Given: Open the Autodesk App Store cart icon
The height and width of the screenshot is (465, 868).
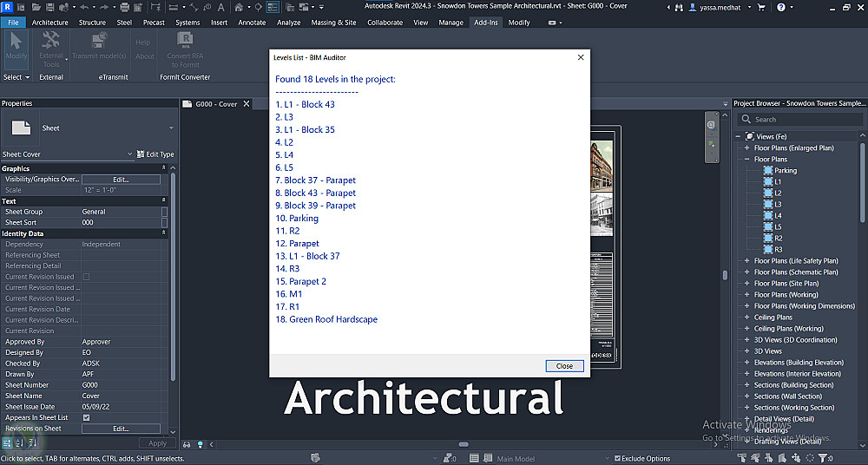Looking at the screenshot, I should click(761, 7).
